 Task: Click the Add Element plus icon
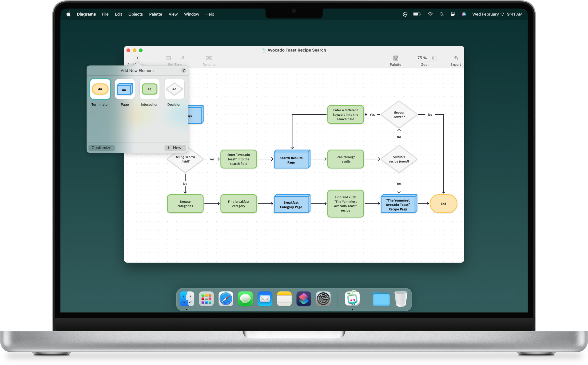137,58
